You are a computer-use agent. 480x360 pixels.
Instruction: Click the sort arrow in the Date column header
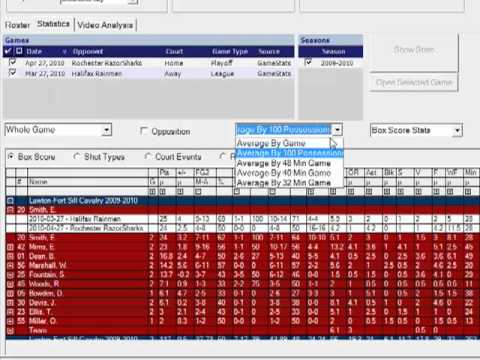coord(65,52)
